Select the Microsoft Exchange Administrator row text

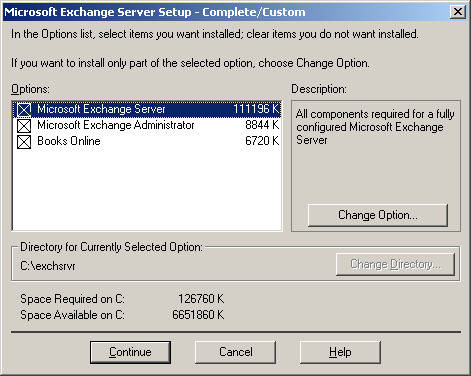click(115, 125)
